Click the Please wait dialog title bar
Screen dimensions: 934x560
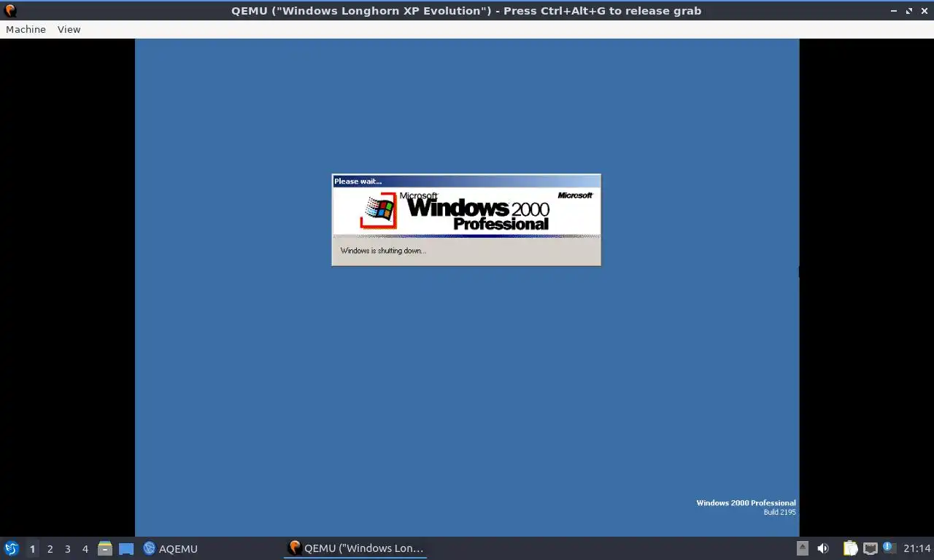click(x=466, y=181)
